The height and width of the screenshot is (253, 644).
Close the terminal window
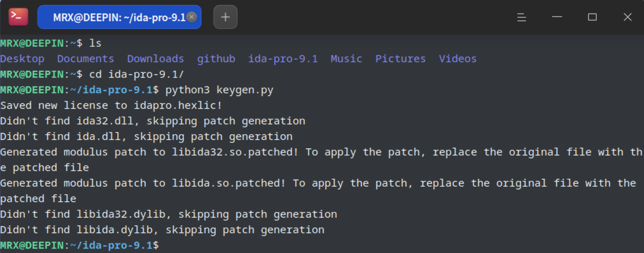(628, 17)
